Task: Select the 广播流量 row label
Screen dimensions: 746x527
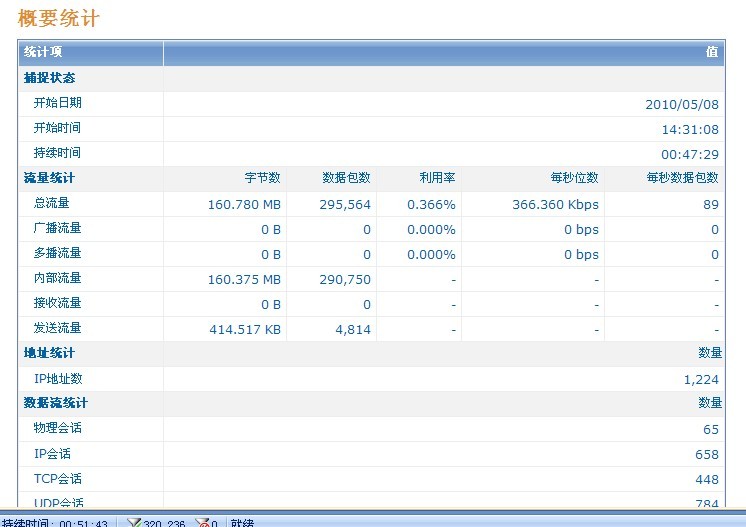Action: (58, 228)
